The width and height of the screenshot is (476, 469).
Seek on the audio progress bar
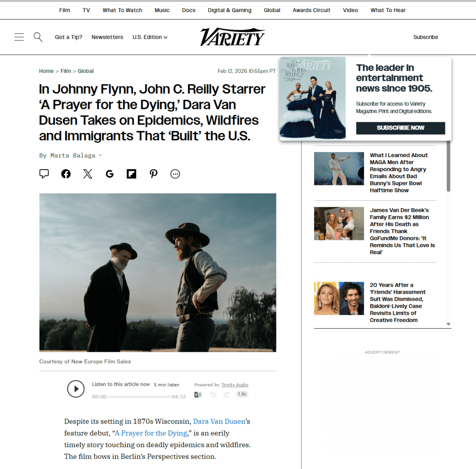click(x=139, y=397)
